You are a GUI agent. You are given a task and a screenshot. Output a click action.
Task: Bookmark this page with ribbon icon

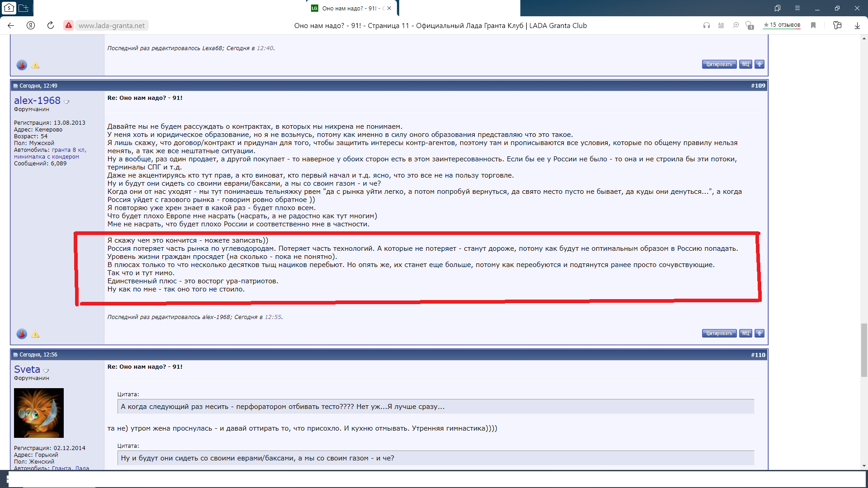[x=813, y=25]
